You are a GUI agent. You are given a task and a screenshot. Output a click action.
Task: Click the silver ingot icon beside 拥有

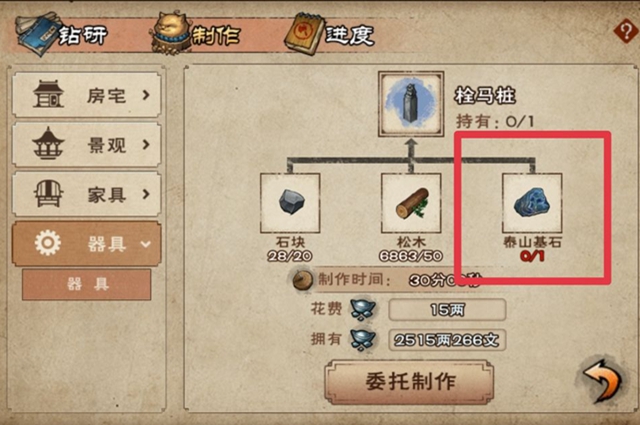[x=363, y=340]
